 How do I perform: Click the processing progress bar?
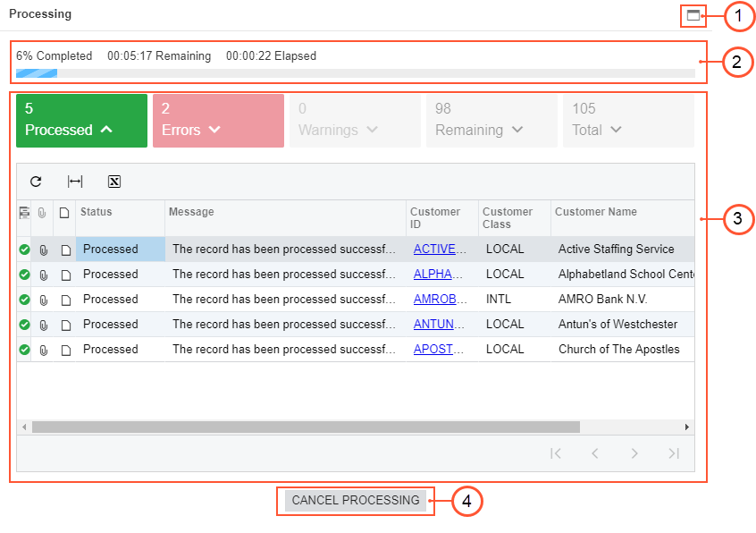[355, 73]
